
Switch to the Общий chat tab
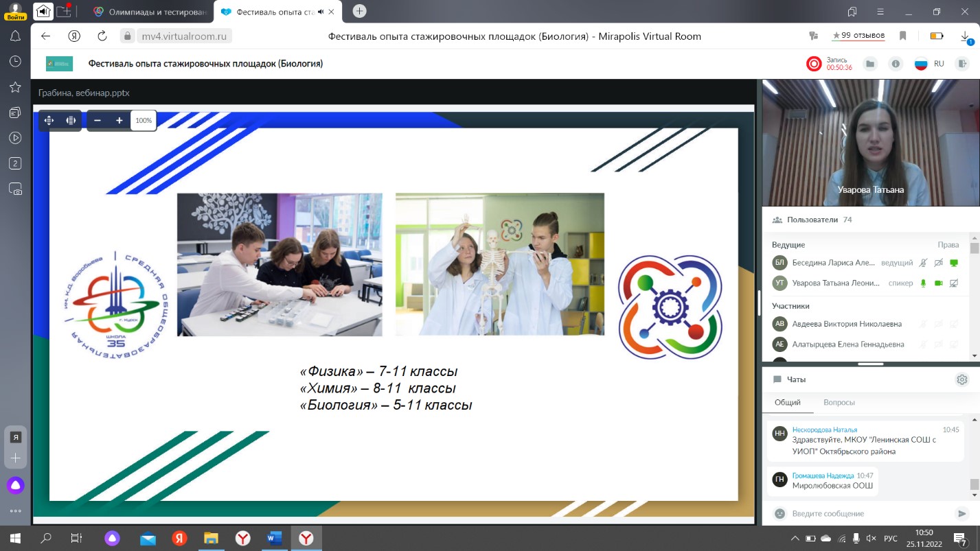(787, 403)
